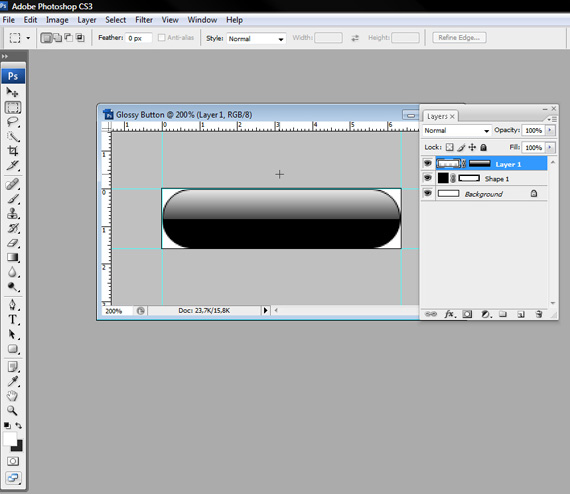Viewport: 570px width, 494px height.
Task: Toggle the Anti-alias checkbox
Action: point(162,37)
